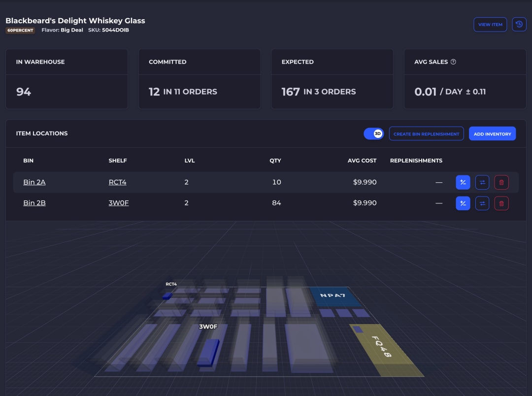532x396 pixels.
Task: Click the In Warehouse value 94
Action: pyautogui.click(x=24, y=92)
